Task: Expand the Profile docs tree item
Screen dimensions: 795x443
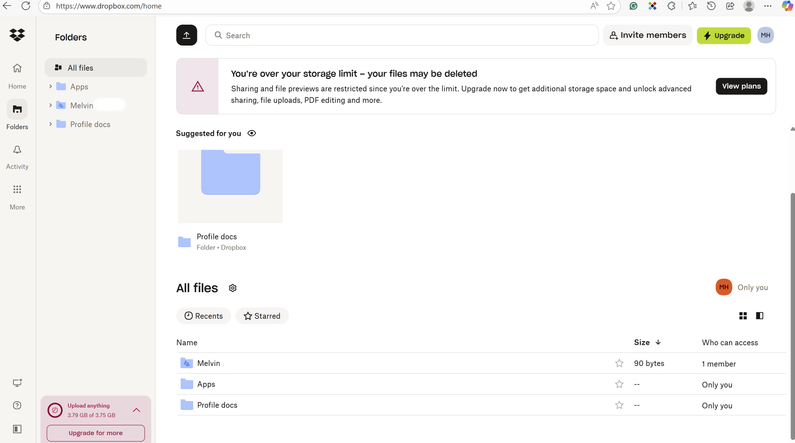Action: [x=50, y=125]
